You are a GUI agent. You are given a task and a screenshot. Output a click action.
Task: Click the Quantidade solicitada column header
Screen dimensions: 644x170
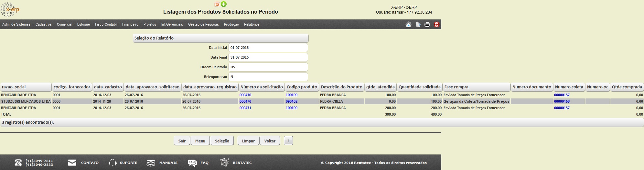point(420,87)
